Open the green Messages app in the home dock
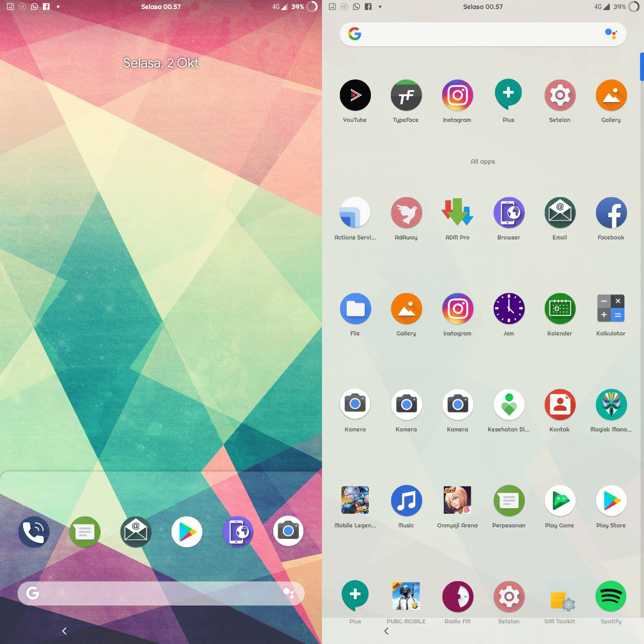This screenshot has width=644, height=644. (85, 532)
